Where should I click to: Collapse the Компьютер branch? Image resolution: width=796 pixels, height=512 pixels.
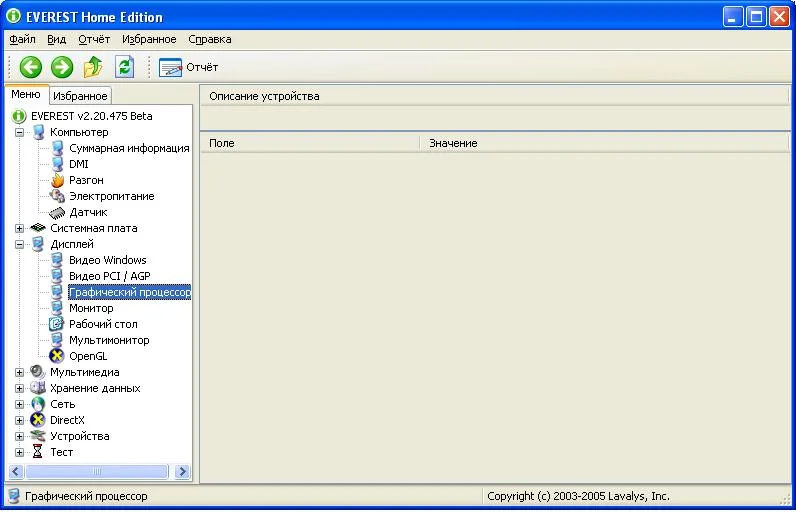19,132
